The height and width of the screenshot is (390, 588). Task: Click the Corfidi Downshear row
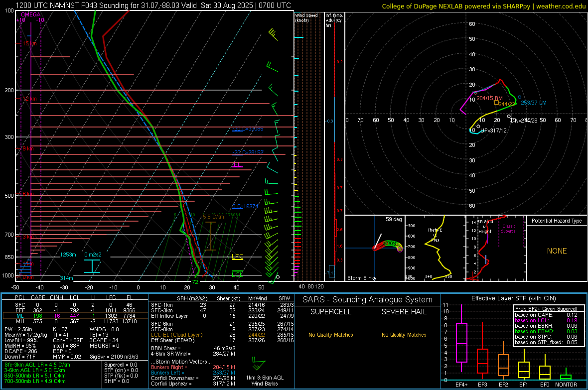click(x=193, y=378)
